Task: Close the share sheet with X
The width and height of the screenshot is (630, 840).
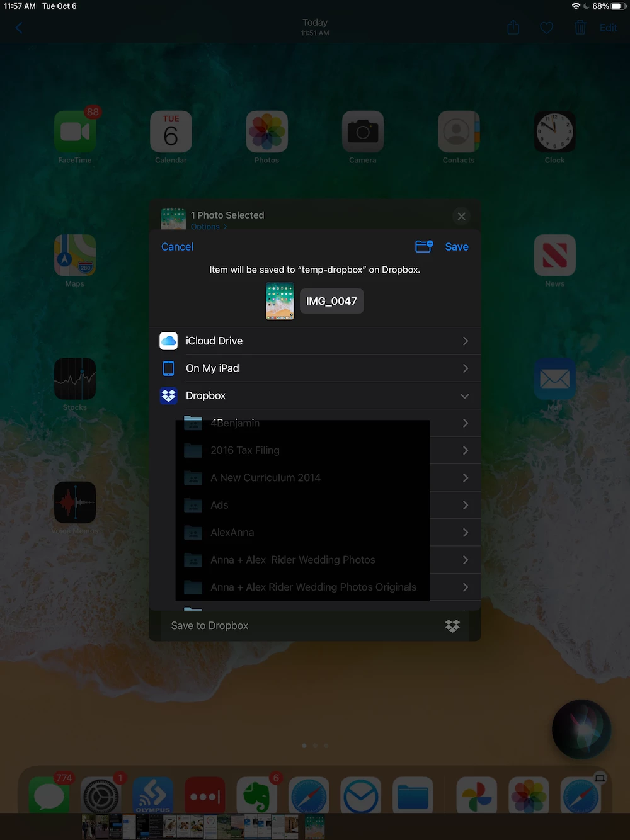Action: pos(462,217)
